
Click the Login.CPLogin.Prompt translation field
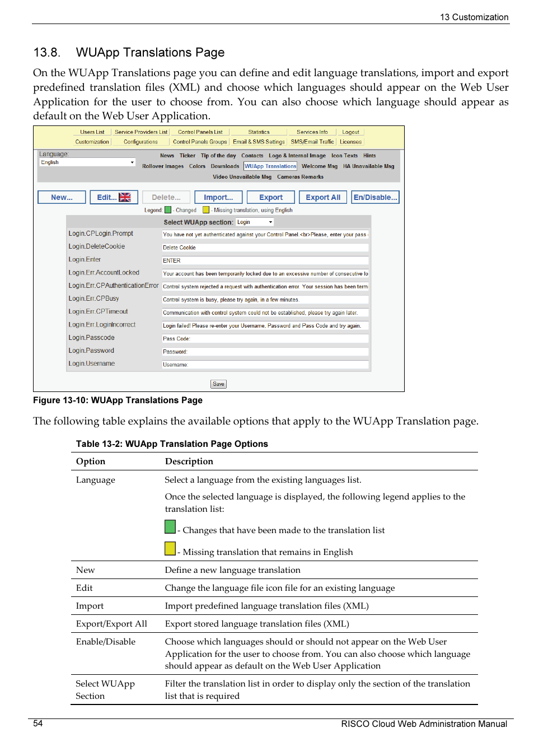pyautogui.click(x=265, y=235)
